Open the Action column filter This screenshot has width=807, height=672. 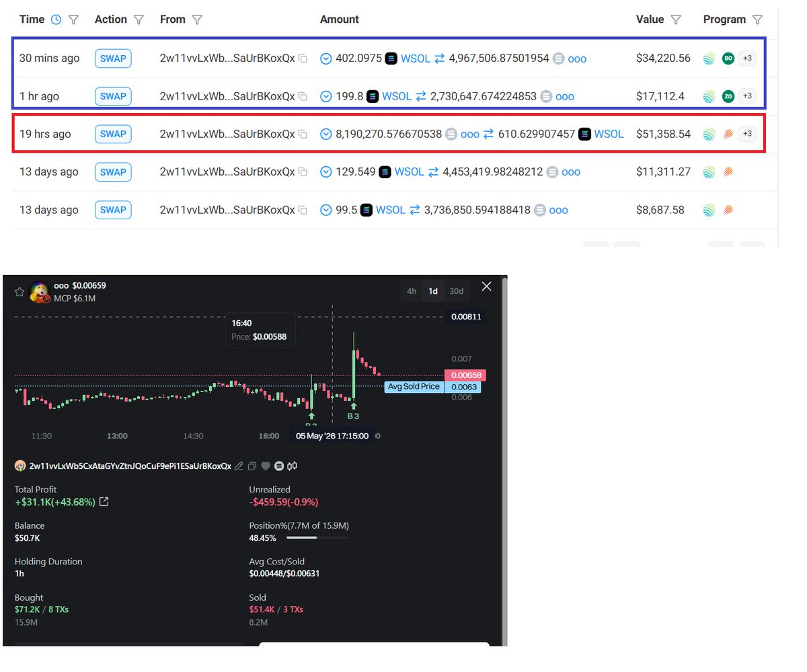coord(139,20)
